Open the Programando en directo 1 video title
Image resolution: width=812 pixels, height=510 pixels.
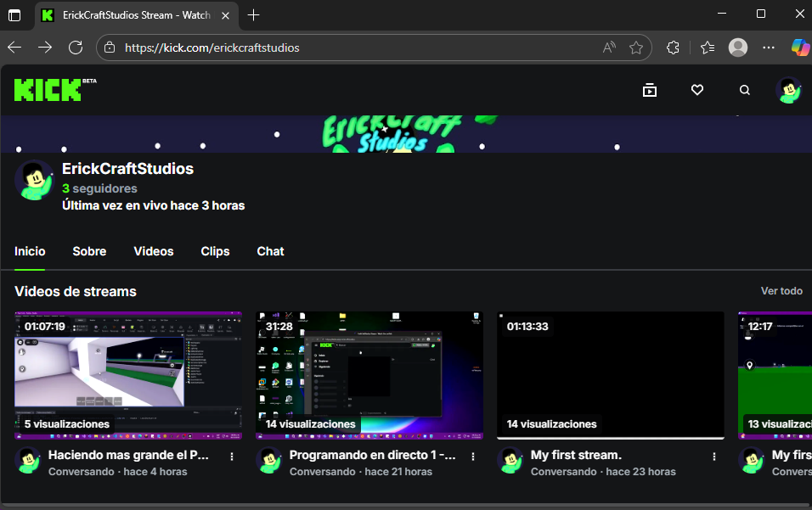click(x=372, y=455)
